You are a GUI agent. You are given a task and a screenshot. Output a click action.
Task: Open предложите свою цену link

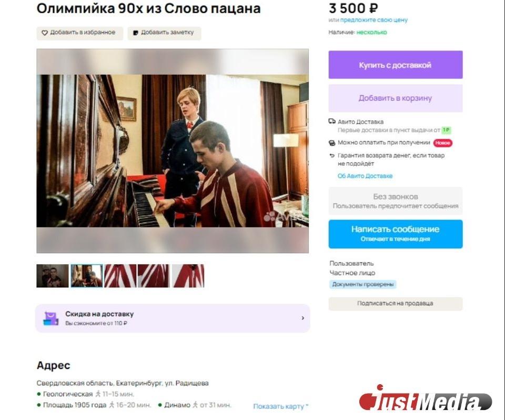click(x=374, y=20)
